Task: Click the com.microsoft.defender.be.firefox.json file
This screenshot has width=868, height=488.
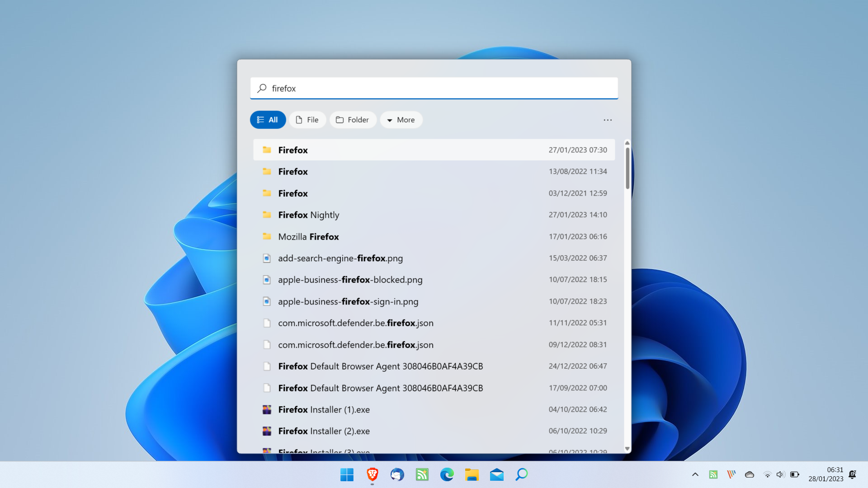Action: click(355, 322)
